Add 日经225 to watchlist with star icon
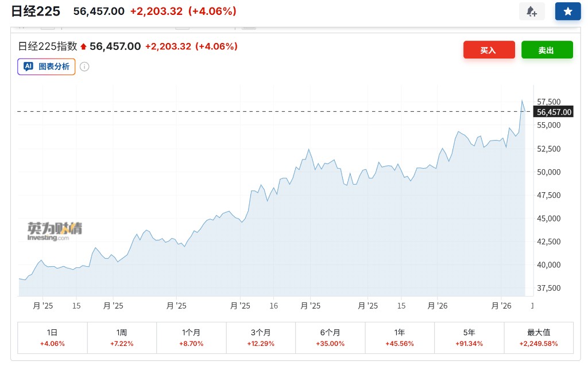 (567, 11)
